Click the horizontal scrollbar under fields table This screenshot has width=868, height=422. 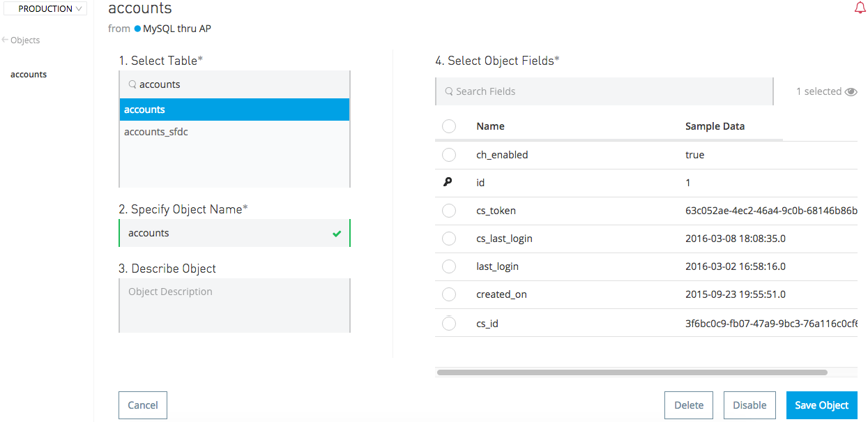[632, 372]
